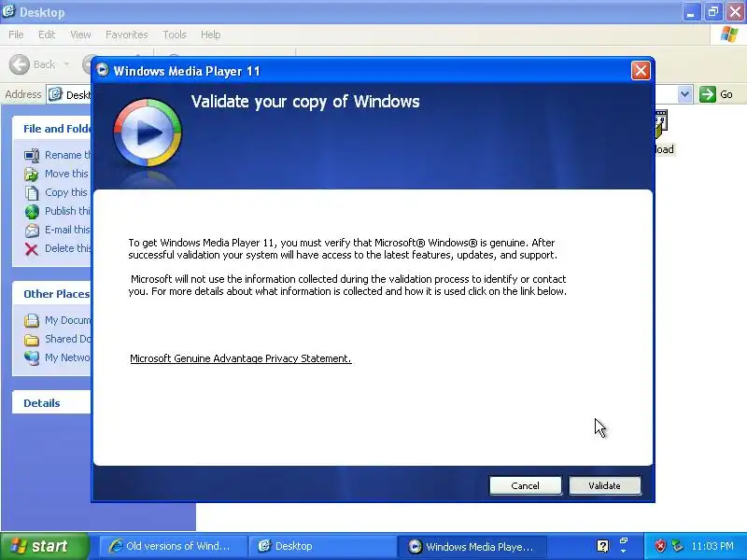Screen dimensions: 747x560
Task: Open My Network Places link
Action: pyautogui.click(x=57, y=357)
